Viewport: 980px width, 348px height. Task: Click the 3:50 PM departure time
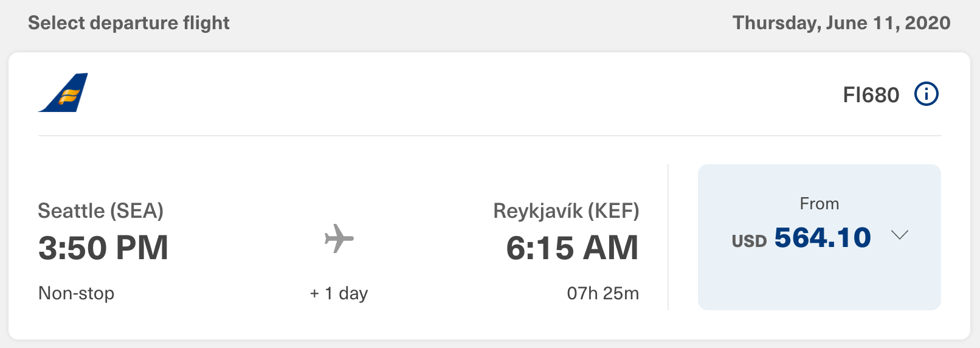click(x=103, y=248)
